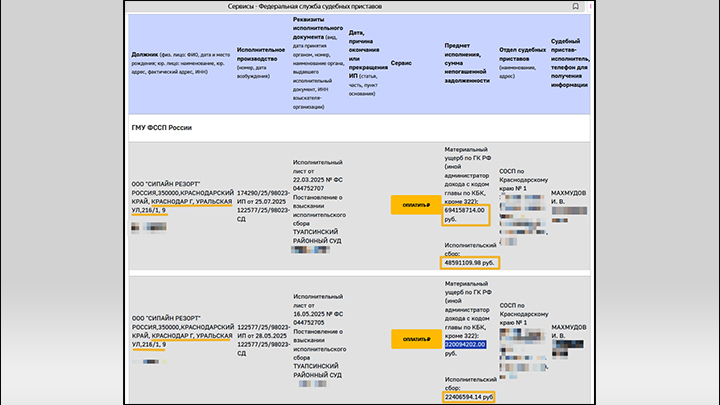Click the highlighted 320094202.00 amount
This screenshot has height=405, width=720.
point(465,344)
